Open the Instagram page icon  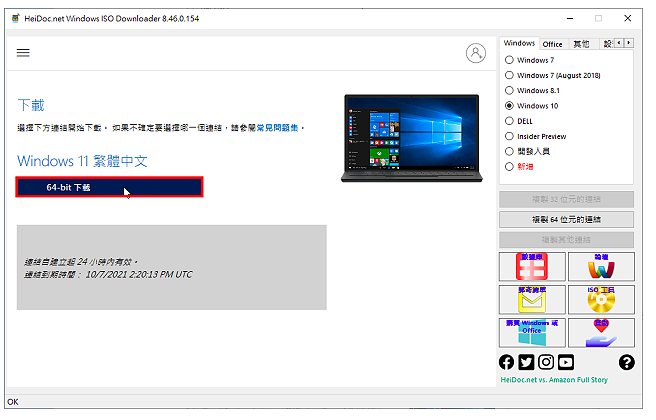pyautogui.click(x=546, y=362)
